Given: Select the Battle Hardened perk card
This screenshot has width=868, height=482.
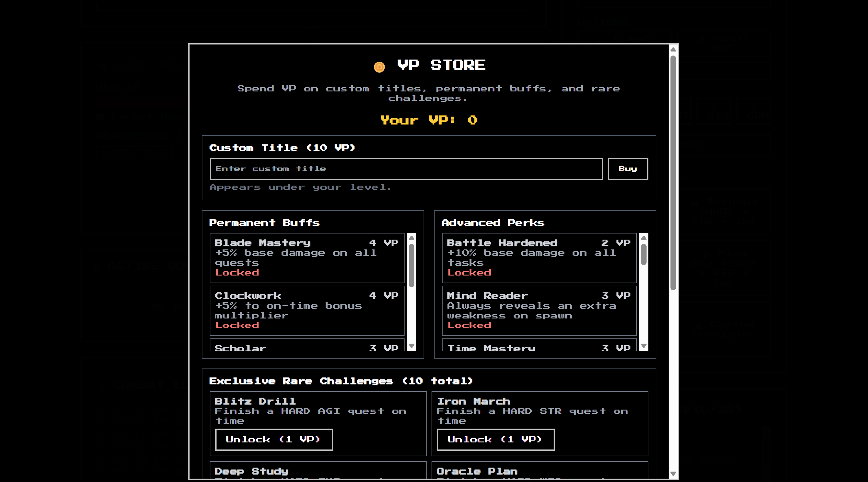Looking at the screenshot, I should (539, 258).
